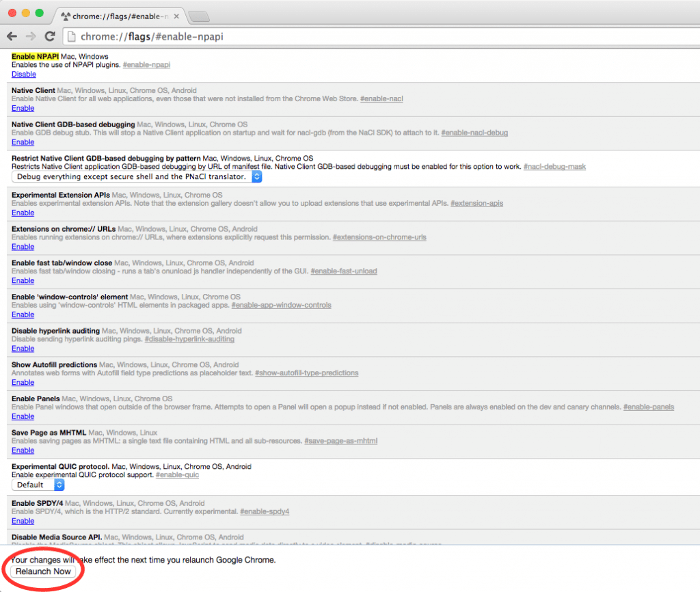
Task: Close the chrome://flags tab
Action: [x=176, y=16]
